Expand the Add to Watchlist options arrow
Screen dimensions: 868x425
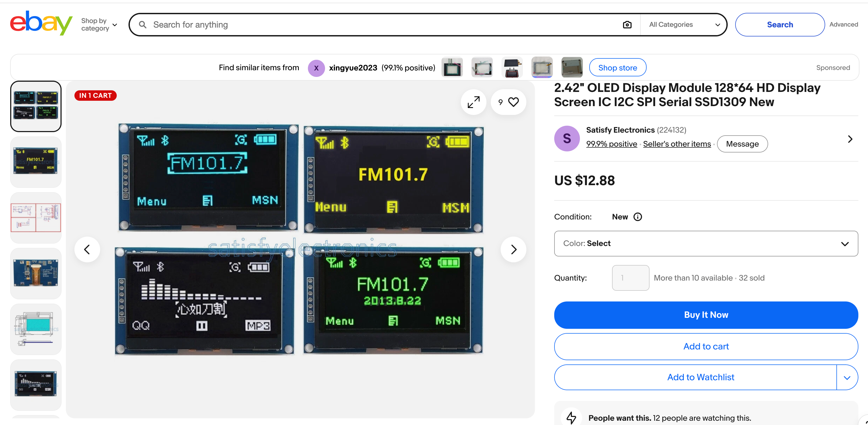847,378
